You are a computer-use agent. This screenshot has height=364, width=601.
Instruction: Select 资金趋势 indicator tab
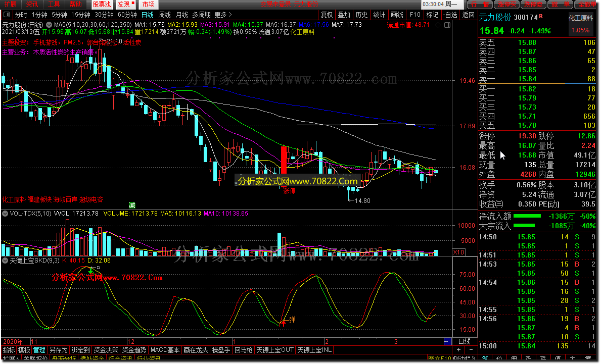134,350
